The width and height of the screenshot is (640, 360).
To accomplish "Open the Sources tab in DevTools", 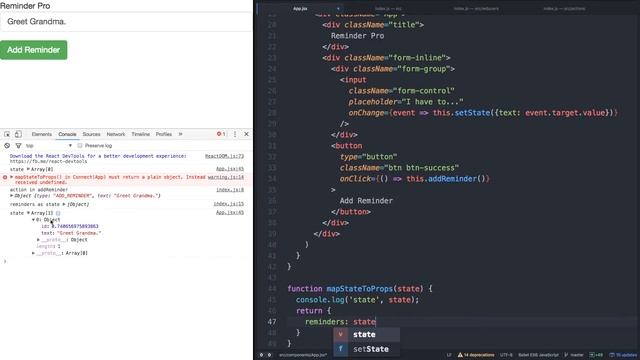I will point(91,134).
